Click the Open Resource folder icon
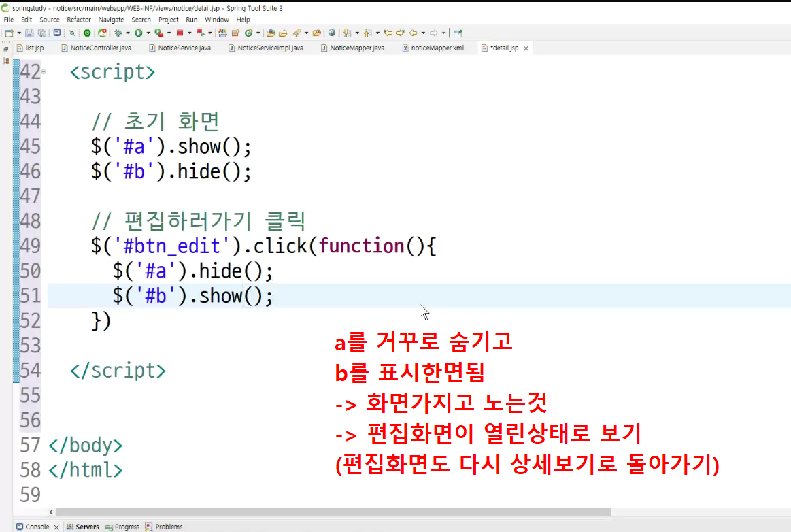Viewport: 791px width, 532px height. point(283,33)
